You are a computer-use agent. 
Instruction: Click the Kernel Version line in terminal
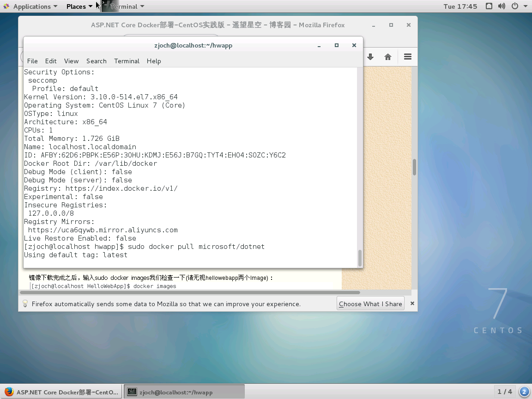(101, 97)
